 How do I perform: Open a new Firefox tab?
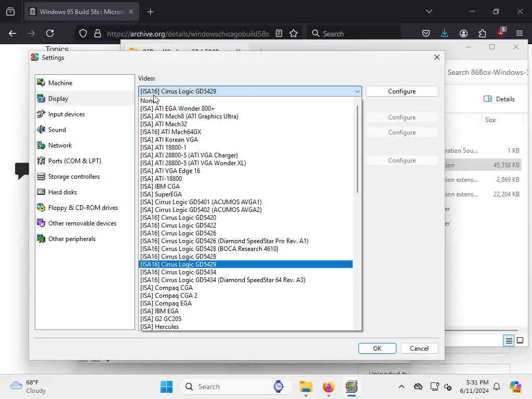point(150,12)
